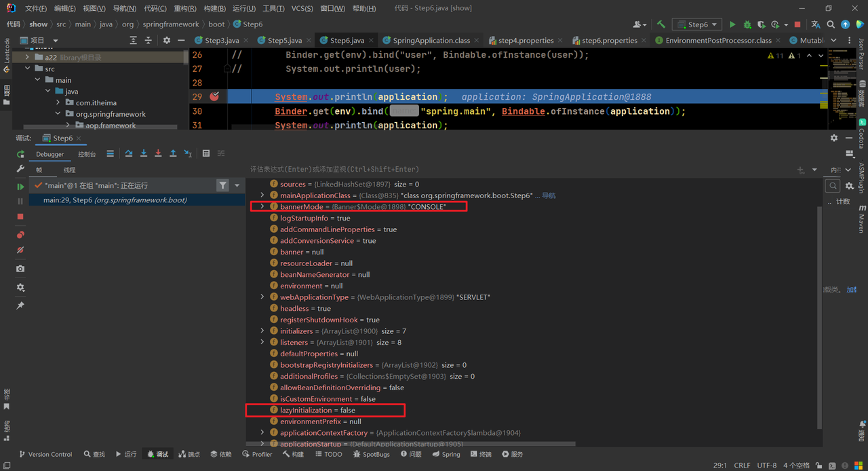The width and height of the screenshot is (868, 471).
Task: Click the Step Out debugger icon
Action: point(173,154)
